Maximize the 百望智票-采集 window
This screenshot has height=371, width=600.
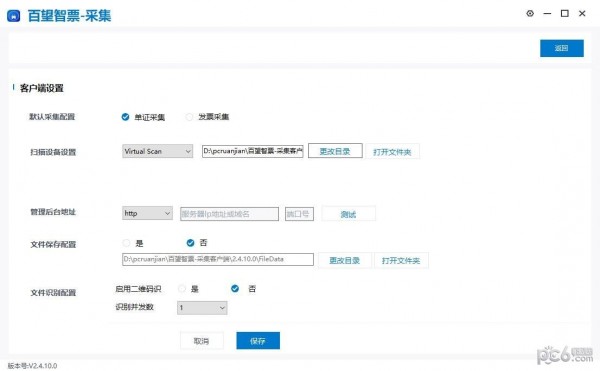tap(564, 13)
